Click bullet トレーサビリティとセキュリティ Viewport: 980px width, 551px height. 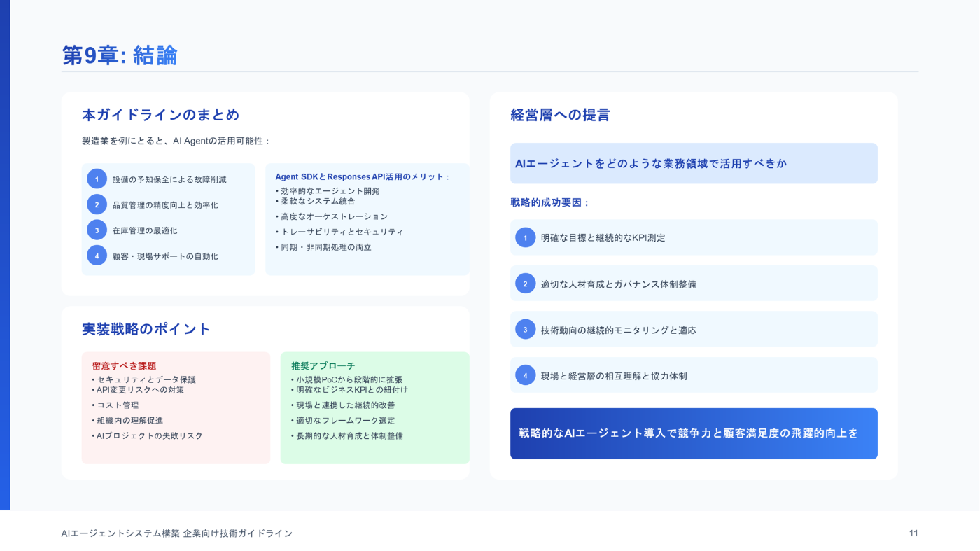[339, 232]
